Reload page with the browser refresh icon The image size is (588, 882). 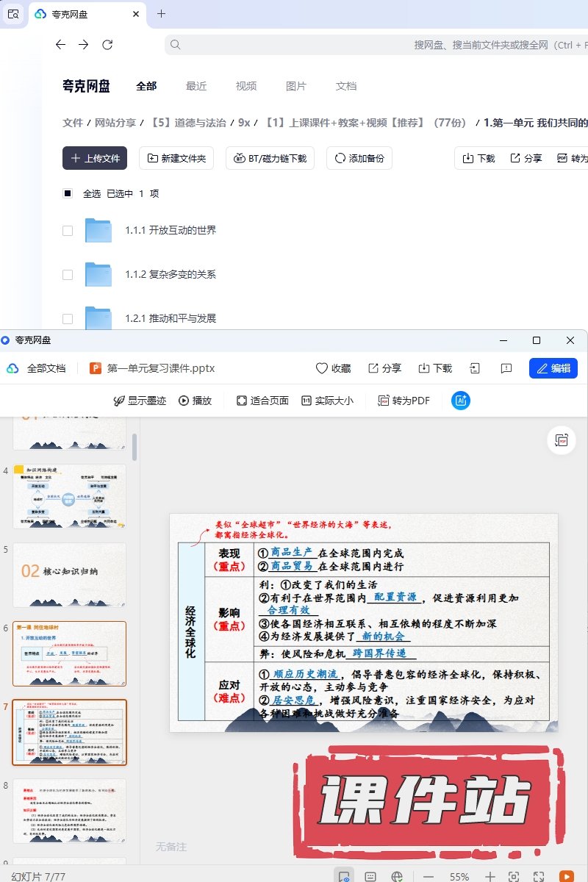(x=107, y=45)
